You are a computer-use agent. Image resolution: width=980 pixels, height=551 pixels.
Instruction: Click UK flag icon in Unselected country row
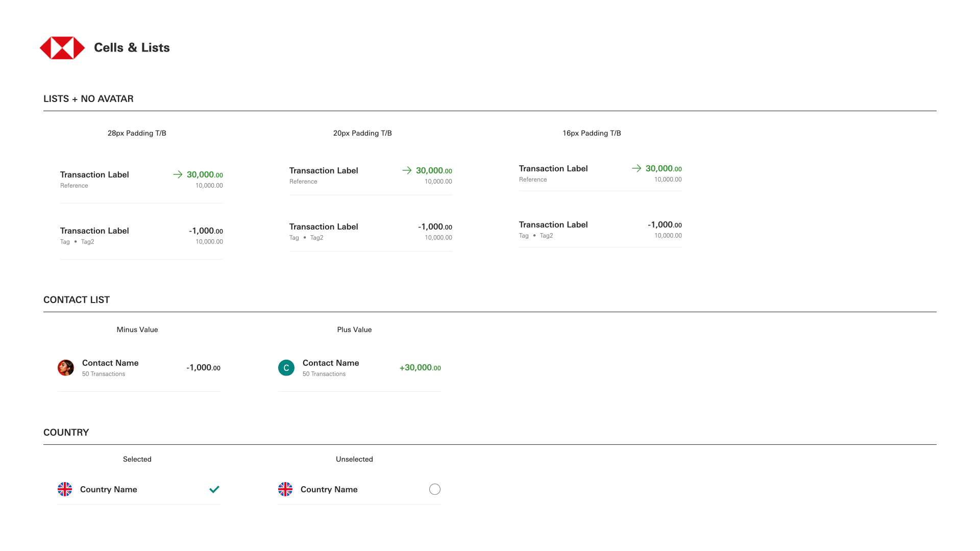click(285, 489)
